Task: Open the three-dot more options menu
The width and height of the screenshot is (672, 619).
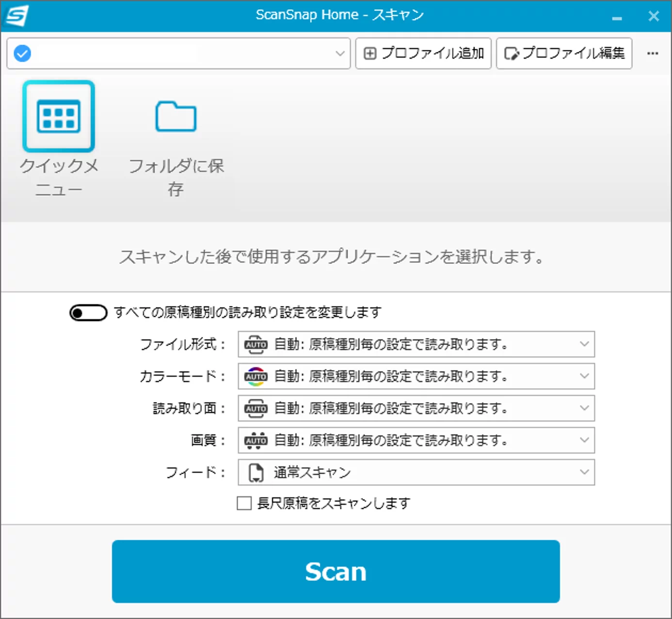Action: coord(653,53)
